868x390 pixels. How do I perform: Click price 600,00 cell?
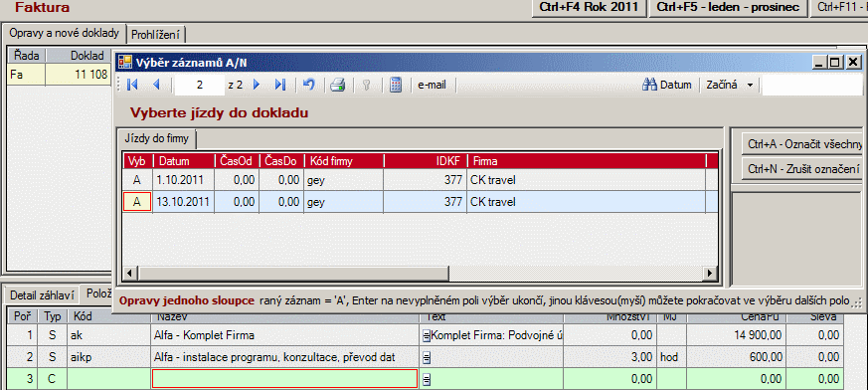(x=736, y=358)
